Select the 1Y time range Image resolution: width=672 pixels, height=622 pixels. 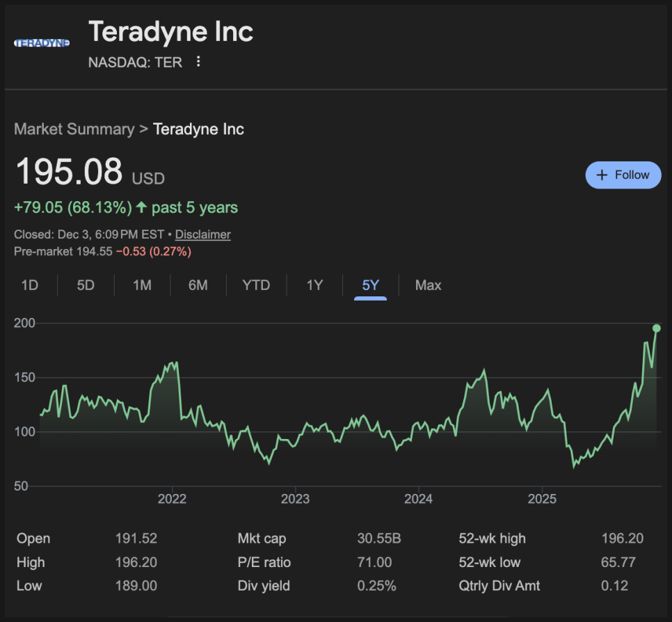(x=314, y=285)
